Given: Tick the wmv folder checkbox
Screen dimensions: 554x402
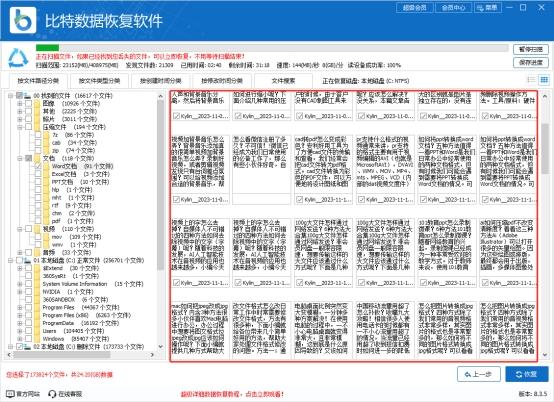Looking at the screenshot, I should coord(38,244).
